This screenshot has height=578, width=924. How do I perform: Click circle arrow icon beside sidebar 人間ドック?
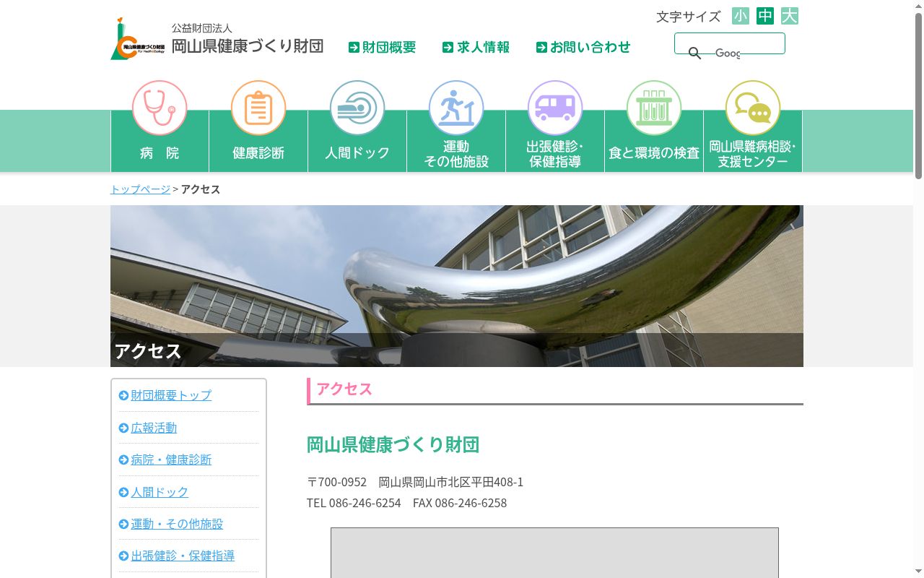point(123,492)
